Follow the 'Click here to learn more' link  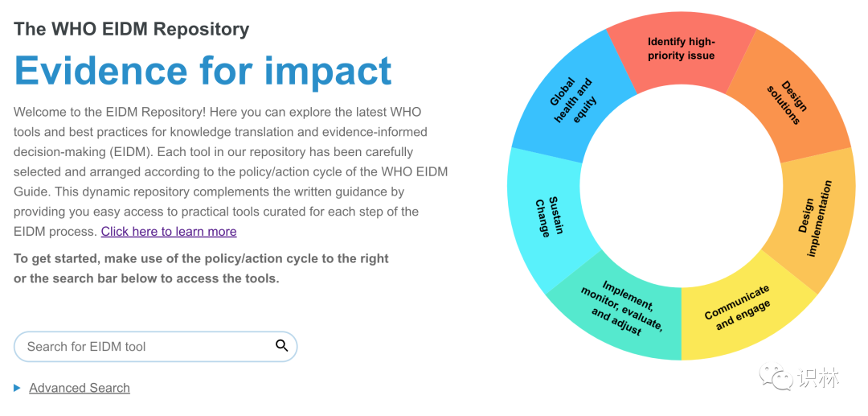(x=169, y=232)
